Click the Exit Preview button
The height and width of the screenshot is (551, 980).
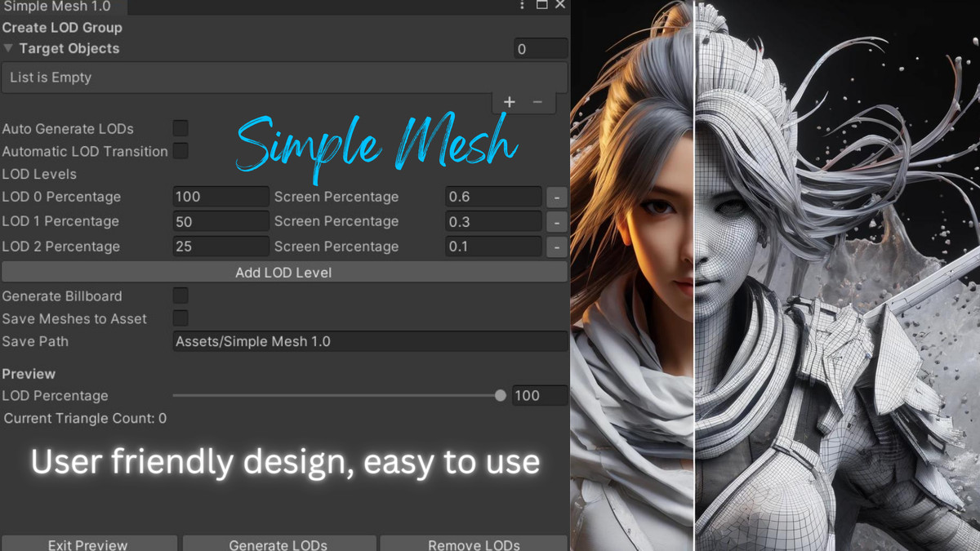tap(89, 544)
